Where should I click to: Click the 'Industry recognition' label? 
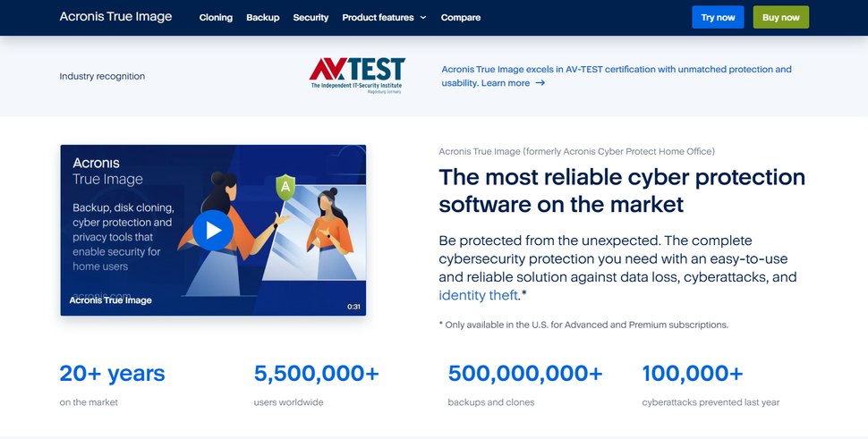[x=102, y=76]
